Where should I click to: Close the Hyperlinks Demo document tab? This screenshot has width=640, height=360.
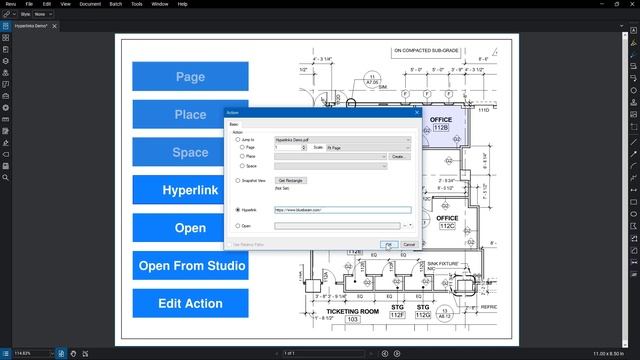pos(54,26)
